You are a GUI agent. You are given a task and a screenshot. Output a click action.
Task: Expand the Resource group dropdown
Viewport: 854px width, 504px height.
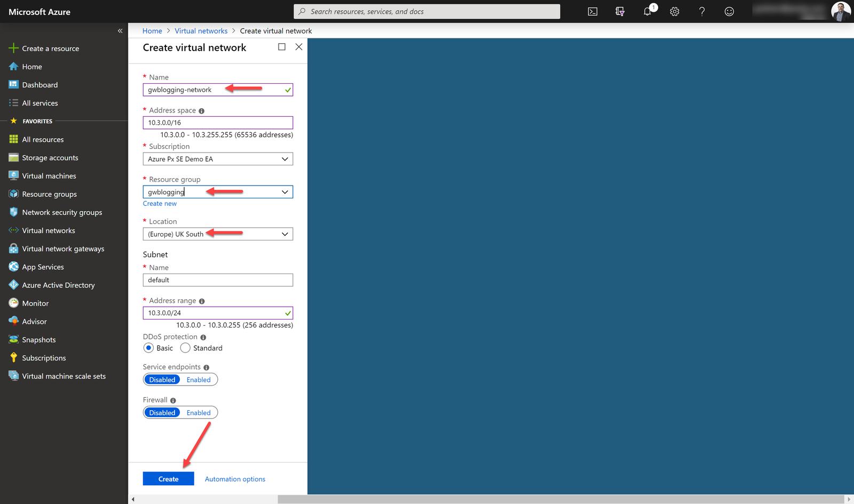284,191
